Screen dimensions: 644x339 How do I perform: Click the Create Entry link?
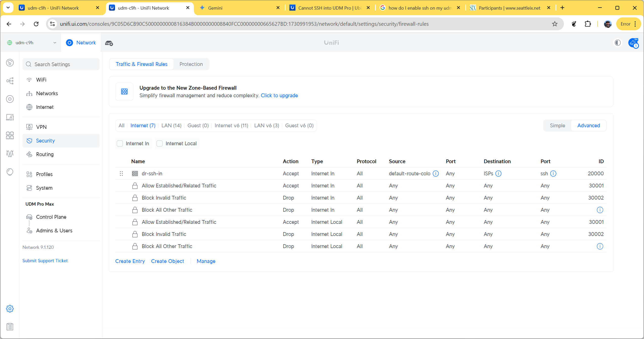pyautogui.click(x=130, y=261)
